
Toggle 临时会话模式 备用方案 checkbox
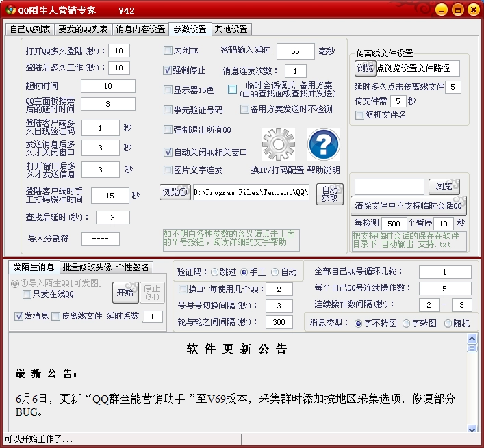[x=233, y=90]
